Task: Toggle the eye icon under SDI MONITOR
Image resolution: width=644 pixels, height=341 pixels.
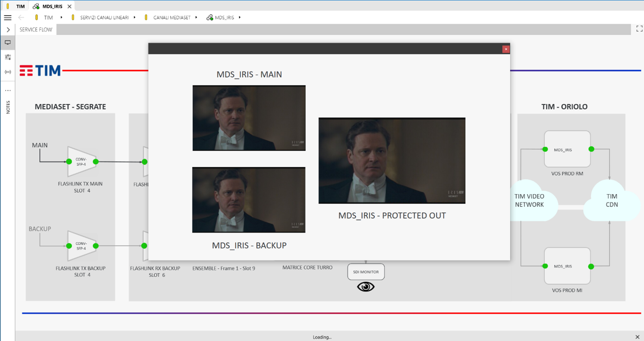Action: tap(366, 287)
